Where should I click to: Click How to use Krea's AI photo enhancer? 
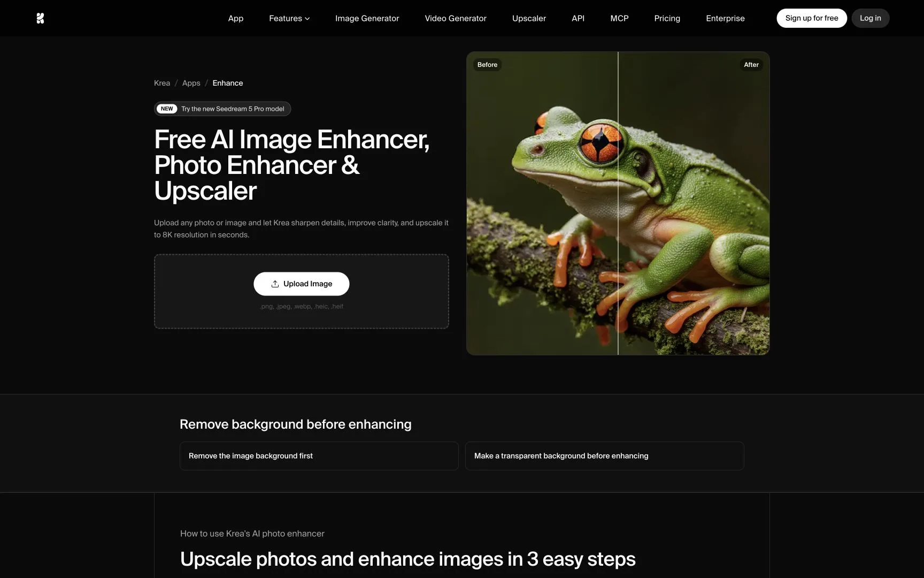pyautogui.click(x=252, y=534)
